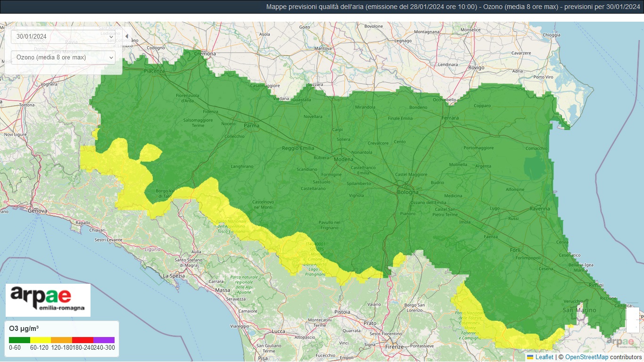Click the Ukraine flag icon beside Leaflet
This screenshot has height=362, width=644.
point(530,357)
